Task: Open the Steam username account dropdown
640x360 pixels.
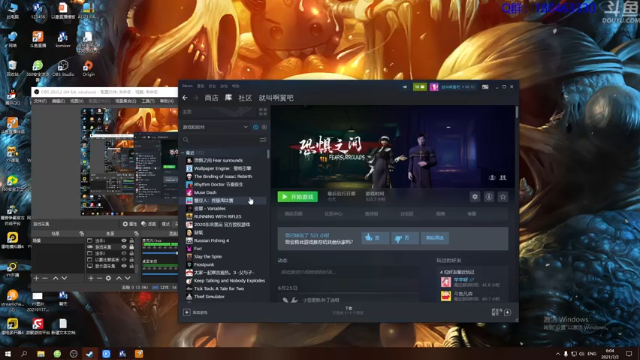Action: [x=458, y=87]
